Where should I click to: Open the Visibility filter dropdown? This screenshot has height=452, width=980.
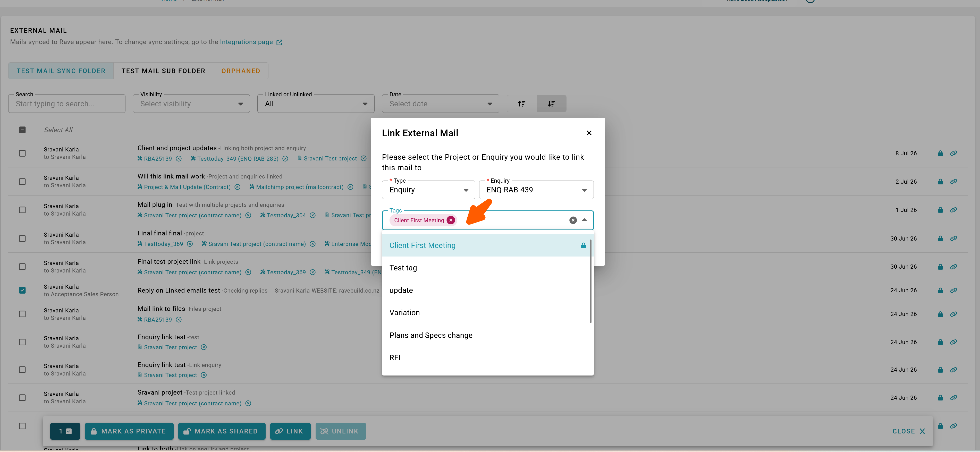pos(191,104)
